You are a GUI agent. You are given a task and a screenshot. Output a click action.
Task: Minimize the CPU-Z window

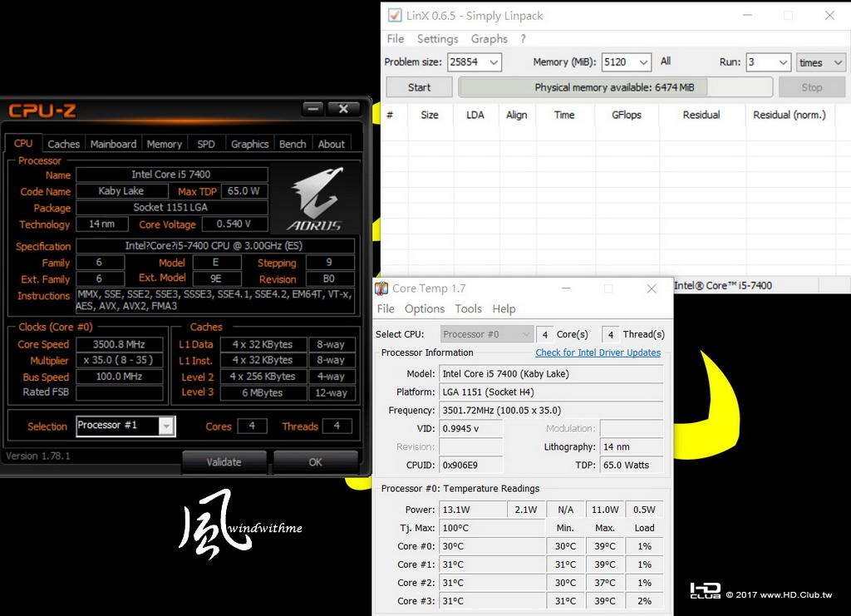click(313, 109)
